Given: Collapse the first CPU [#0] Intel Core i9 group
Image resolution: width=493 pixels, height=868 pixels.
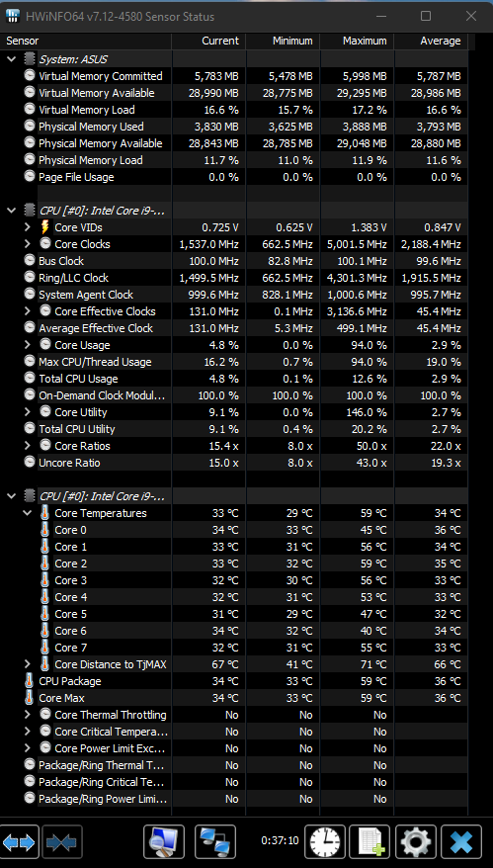Looking at the screenshot, I should pyautogui.click(x=12, y=211).
